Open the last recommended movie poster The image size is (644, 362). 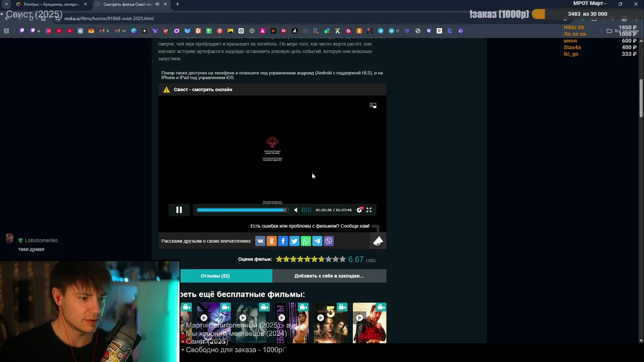click(370, 323)
